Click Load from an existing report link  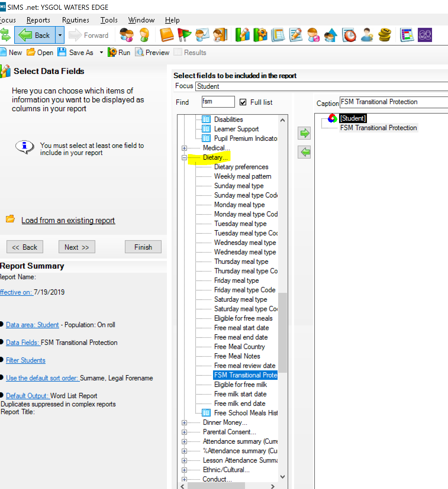[x=68, y=220]
